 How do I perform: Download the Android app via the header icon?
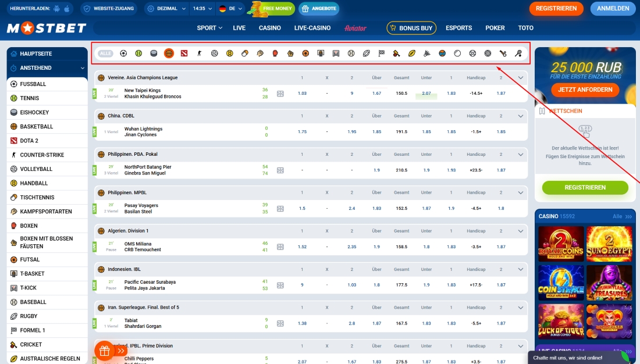tap(57, 9)
